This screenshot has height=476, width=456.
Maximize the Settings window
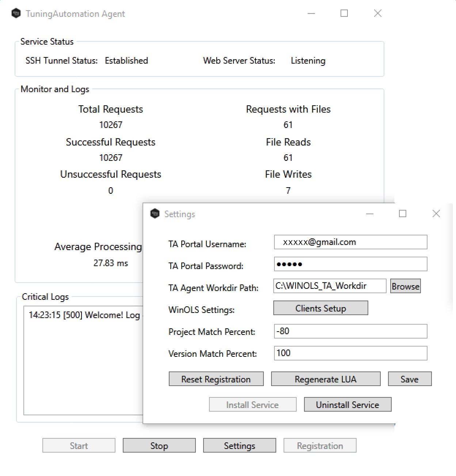[x=403, y=214]
